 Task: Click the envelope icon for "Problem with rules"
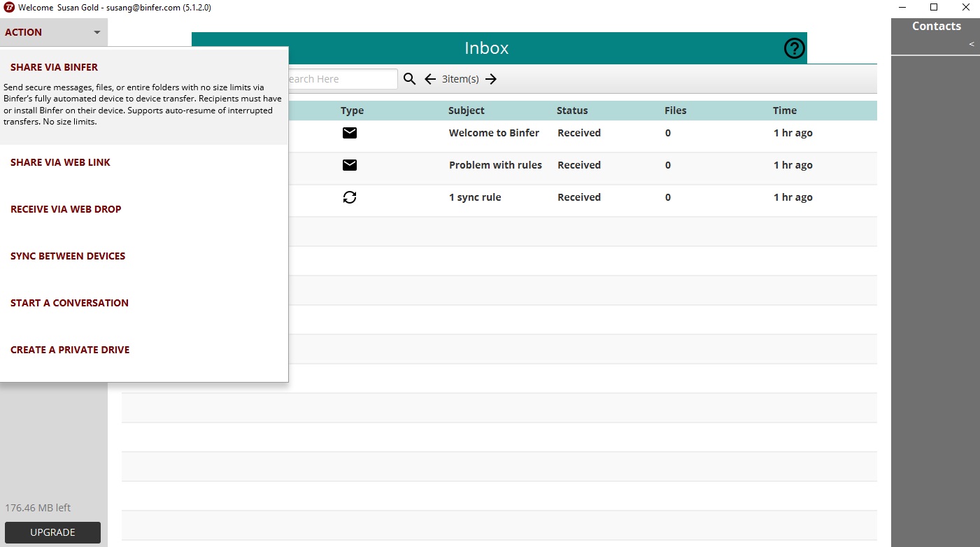[x=349, y=165]
